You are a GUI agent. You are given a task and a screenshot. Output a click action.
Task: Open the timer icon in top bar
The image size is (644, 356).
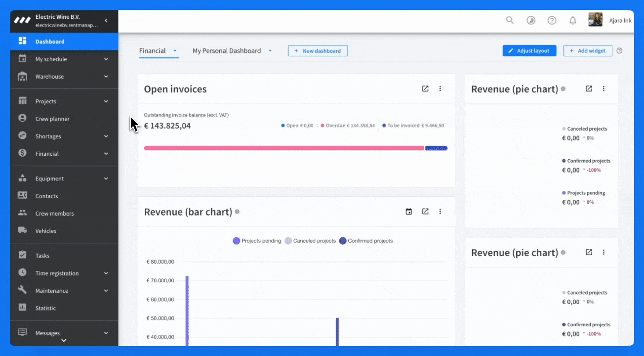tap(531, 20)
